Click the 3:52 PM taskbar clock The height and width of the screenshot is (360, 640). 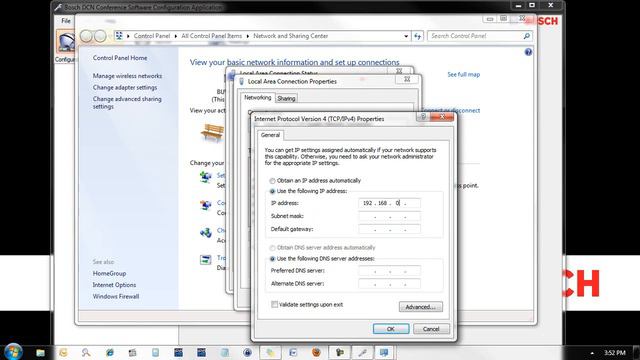pyautogui.click(x=615, y=353)
